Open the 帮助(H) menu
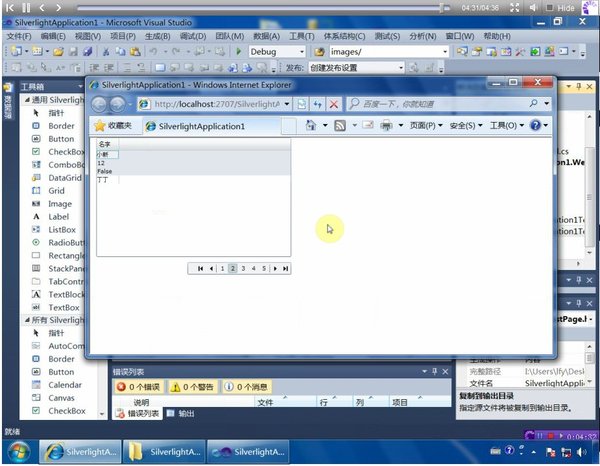This screenshot has height=466, width=600. pyautogui.click(x=497, y=36)
